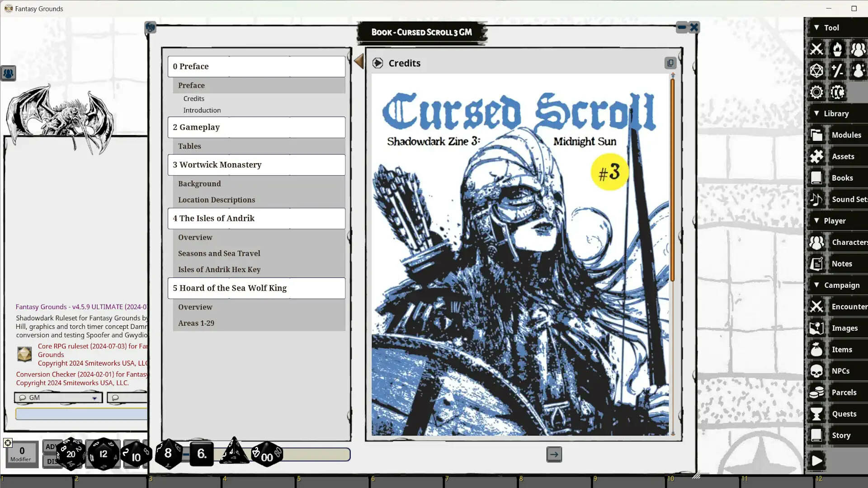Image resolution: width=868 pixels, height=488 pixels.
Task: Click the d20 dice tool icon
Action: tap(816, 70)
